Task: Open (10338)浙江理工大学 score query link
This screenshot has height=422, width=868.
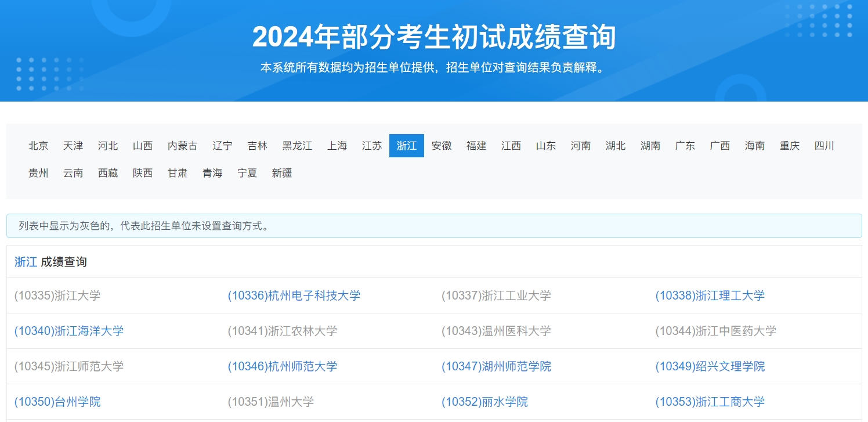Action: pyautogui.click(x=710, y=295)
